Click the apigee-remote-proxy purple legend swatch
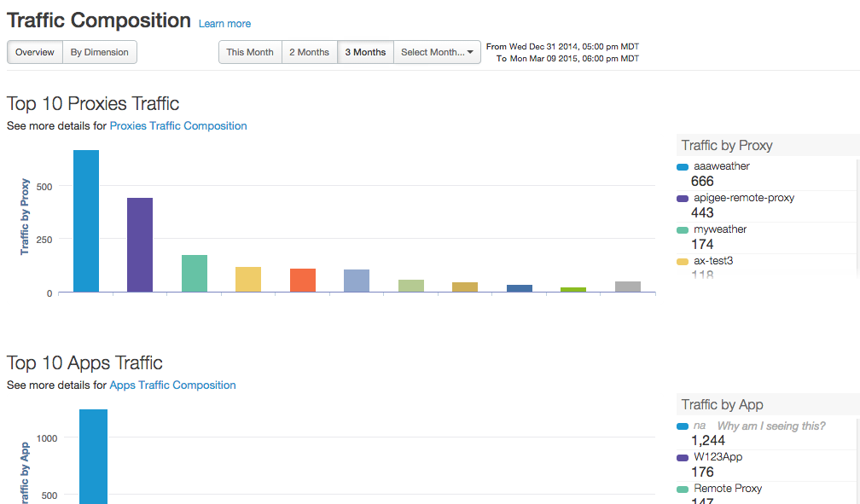 683,199
